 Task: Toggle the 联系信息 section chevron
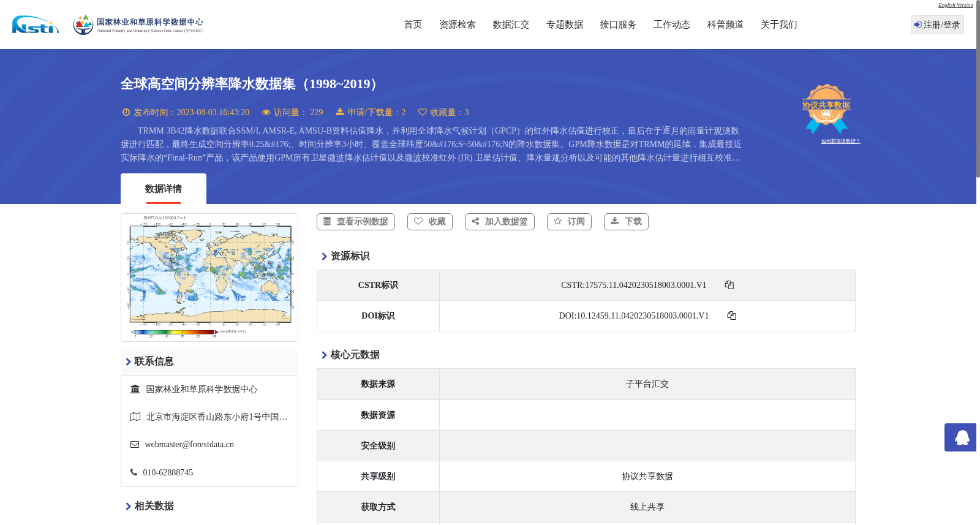click(x=128, y=362)
